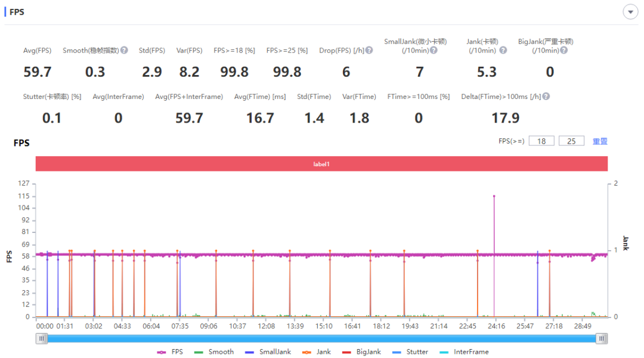The image size is (644, 358).
Task: Toggle the Stutter series in the legend
Action: pyautogui.click(x=410, y=352)
